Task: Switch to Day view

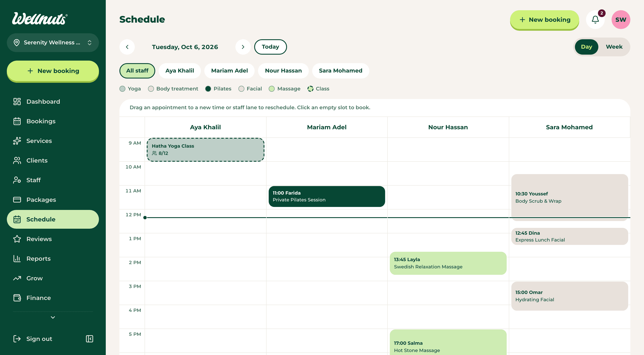Action: click(586, 47)
